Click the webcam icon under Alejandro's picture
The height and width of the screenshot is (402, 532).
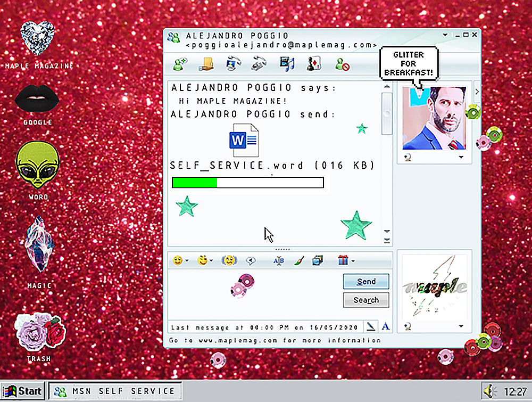[408, 157]
